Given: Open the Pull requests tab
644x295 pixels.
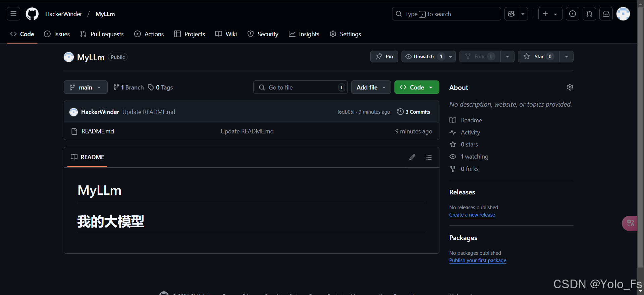Looking at the screenshot, I should 102,34.
